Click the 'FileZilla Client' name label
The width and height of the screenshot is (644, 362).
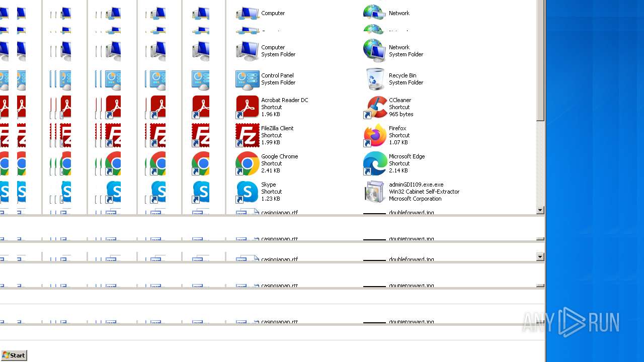pos(277,128)
